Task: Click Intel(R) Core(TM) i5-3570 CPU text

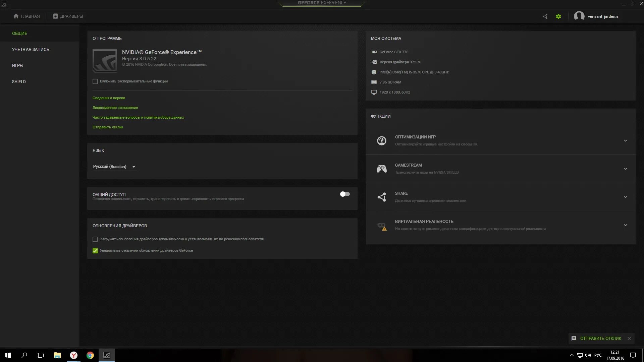Action: [x=414, y=72]
